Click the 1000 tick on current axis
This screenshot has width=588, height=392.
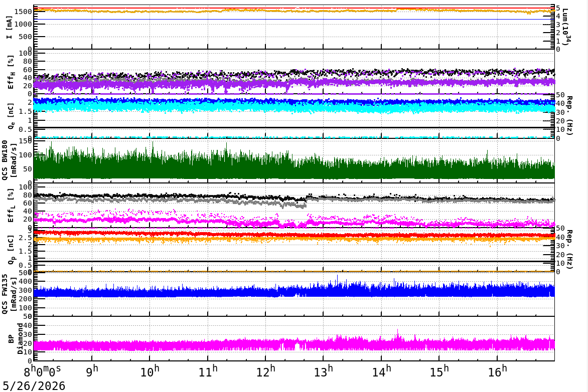coord(24,24)
